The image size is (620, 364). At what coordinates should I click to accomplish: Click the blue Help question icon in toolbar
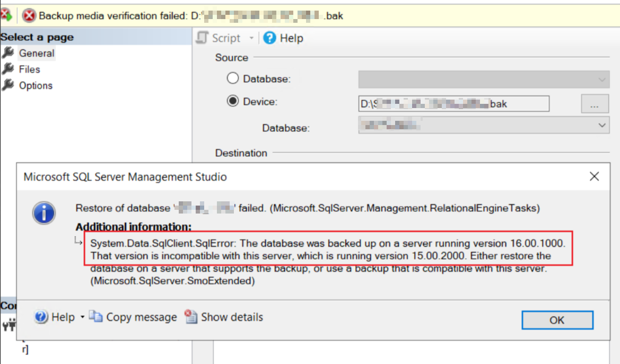pos(269,38)
